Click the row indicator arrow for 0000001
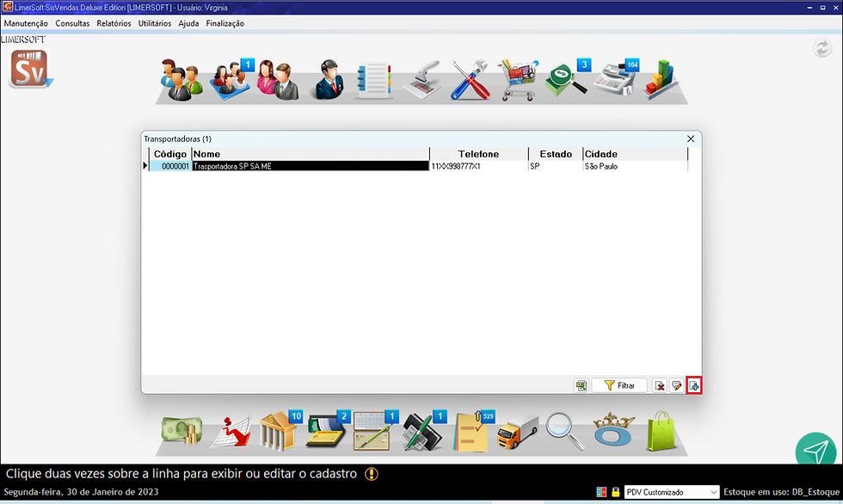Screen dimensions: 843x504 (145, 166)
